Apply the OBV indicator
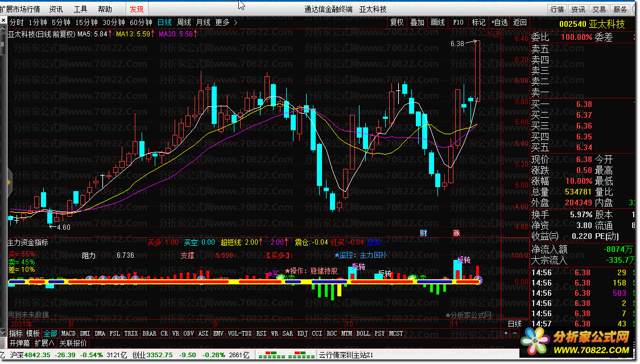This screenshot has width=640, height=364. pyautogui.click(x=188, y=333)
